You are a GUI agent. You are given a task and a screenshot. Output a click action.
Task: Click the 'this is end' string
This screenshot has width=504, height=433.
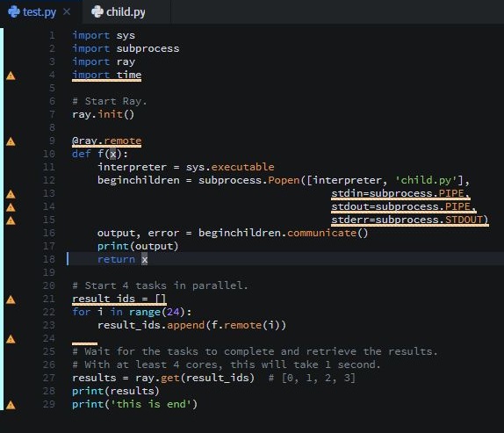[151, 404]
